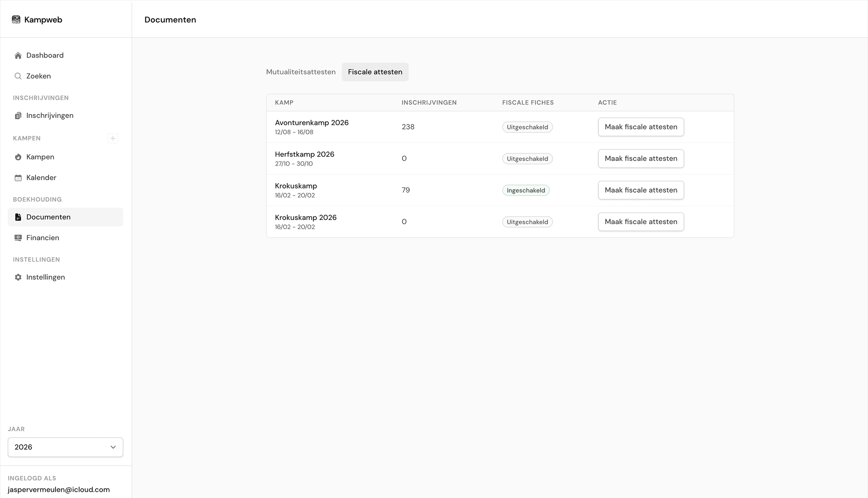This screenshot has height=498, width=868.
Task: Open the Inschrijvingen sidebar item
Action: (x=65, y=115)
